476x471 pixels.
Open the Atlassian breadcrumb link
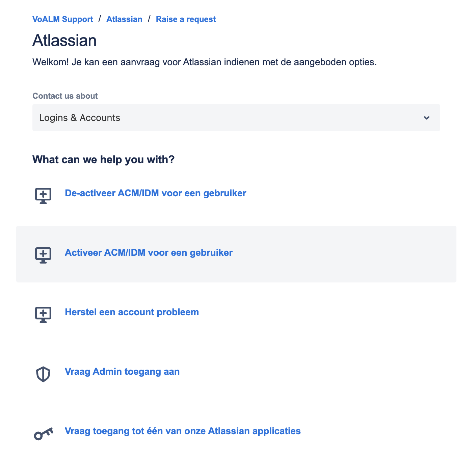click(x=124, y=19)
